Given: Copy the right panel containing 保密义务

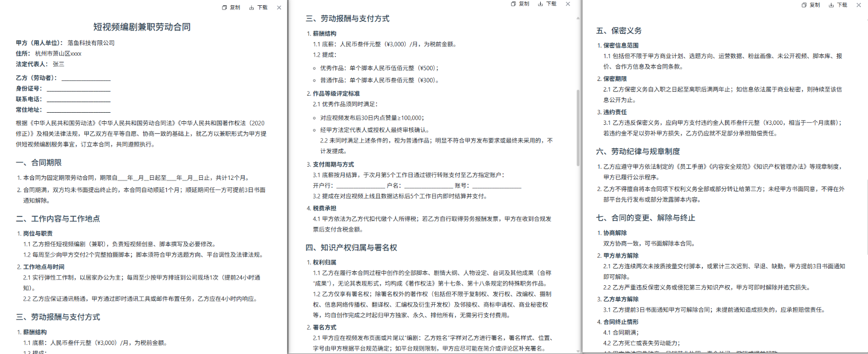Looking at the screenshot, I should 811,5.
